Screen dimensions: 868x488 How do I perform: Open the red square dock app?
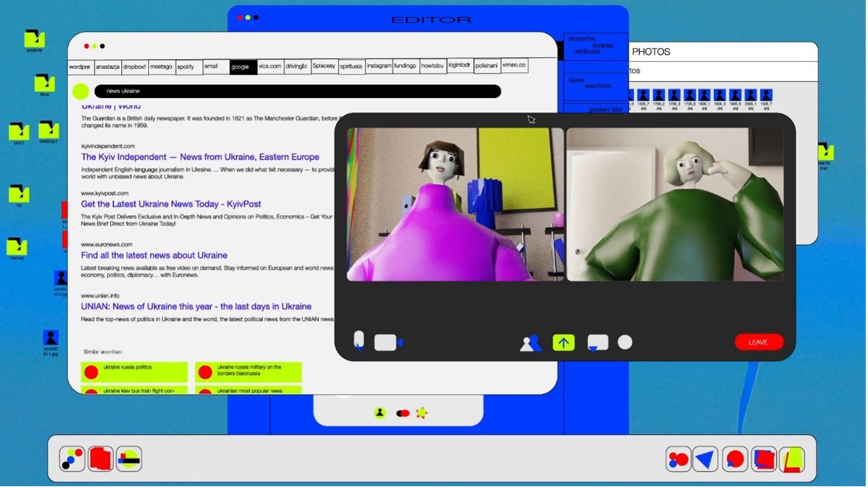tap(100, 459)
